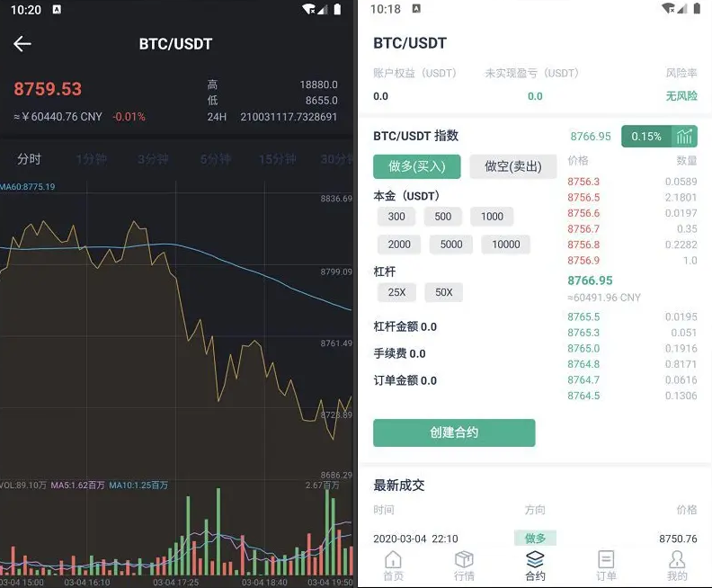Tap ask price 8756.5 in order book
Screen dimensions: 712x588
coord(583,198)
